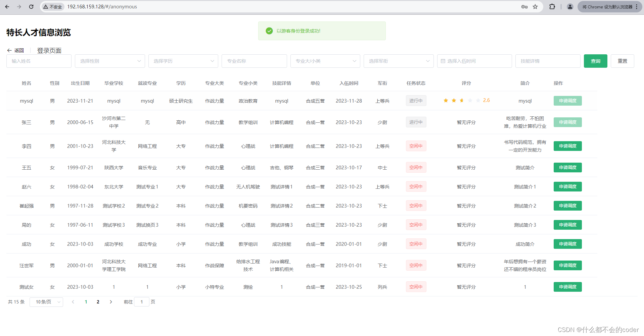This screenshot has height=336, width=644.
Task: Click the 沙河市第二中学 school cell
Action: tap(114, 122)
